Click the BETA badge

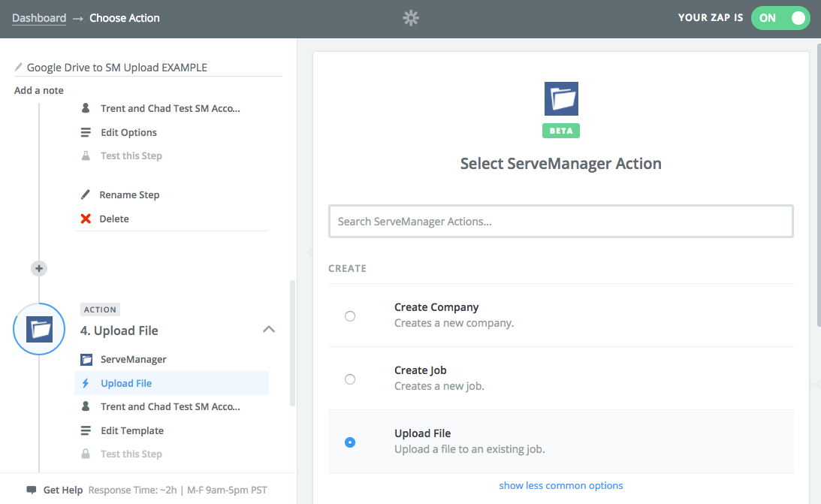pyautogui.click(x=561, y=130)
